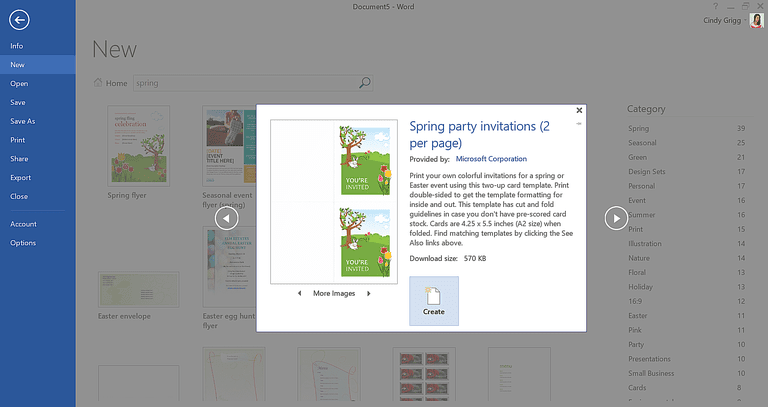768x407 pixels.
Task: Open Cindy Grigg account dropdown
Action: point(724,21)
